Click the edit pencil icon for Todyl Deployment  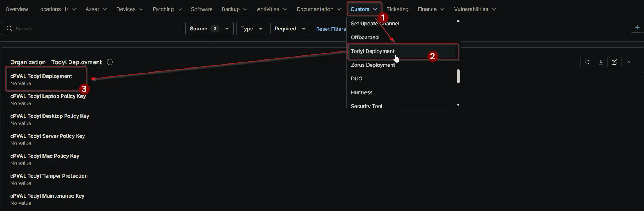tap(615, 62)
